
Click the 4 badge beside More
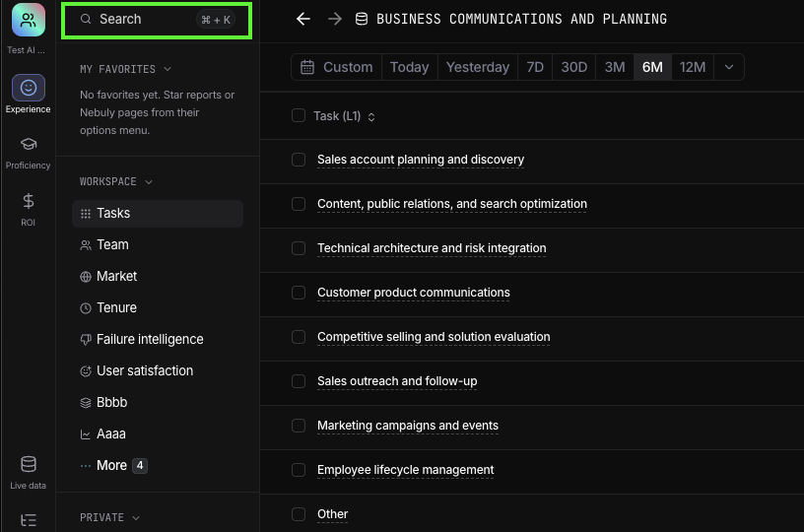(140, 465)
